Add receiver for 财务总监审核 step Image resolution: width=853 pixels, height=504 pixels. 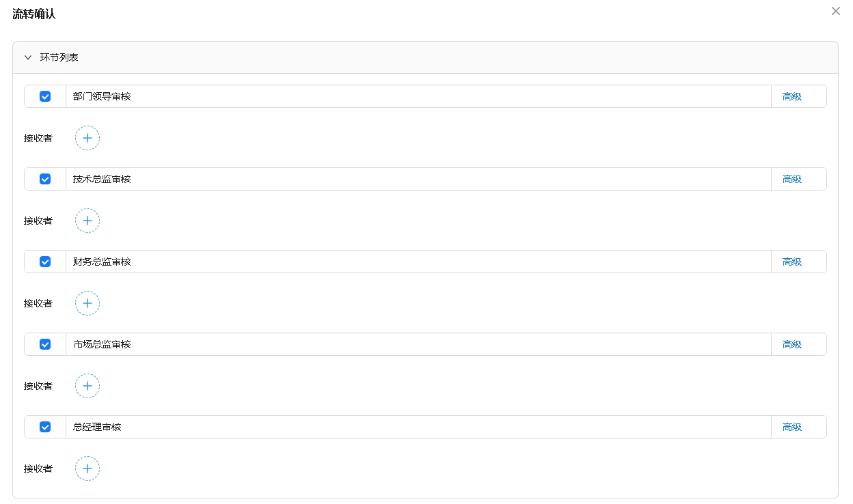[87, 303]
